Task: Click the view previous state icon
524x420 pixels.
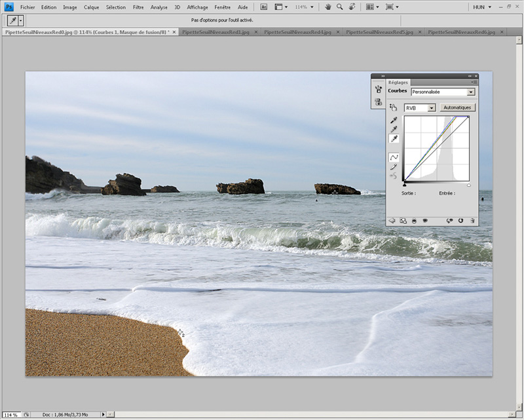Action: (x=449, y=221)
